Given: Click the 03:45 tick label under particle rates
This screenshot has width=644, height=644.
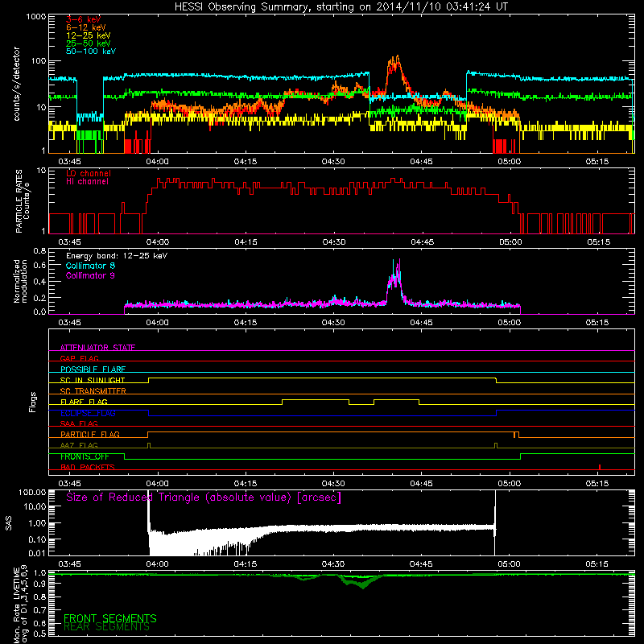Looking at the screenshot, I should (69, 242).
